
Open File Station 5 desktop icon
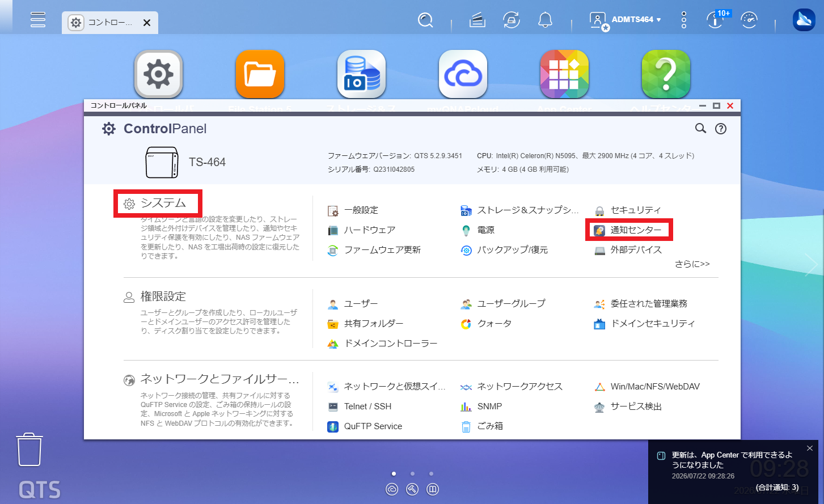tap(260, 74)
